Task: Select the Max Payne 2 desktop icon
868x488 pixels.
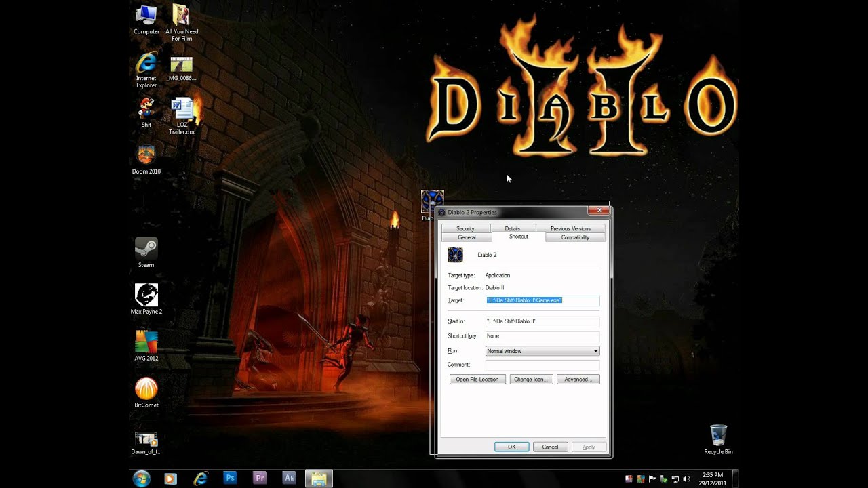Action: tap(146, 300)
